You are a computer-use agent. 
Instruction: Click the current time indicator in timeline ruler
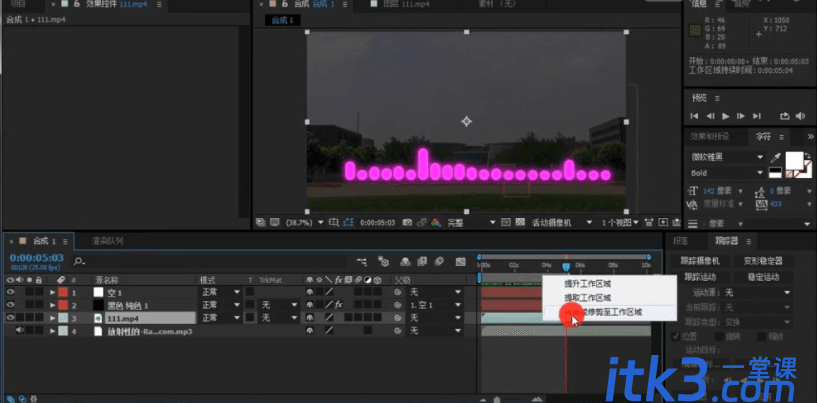[566, 266]
